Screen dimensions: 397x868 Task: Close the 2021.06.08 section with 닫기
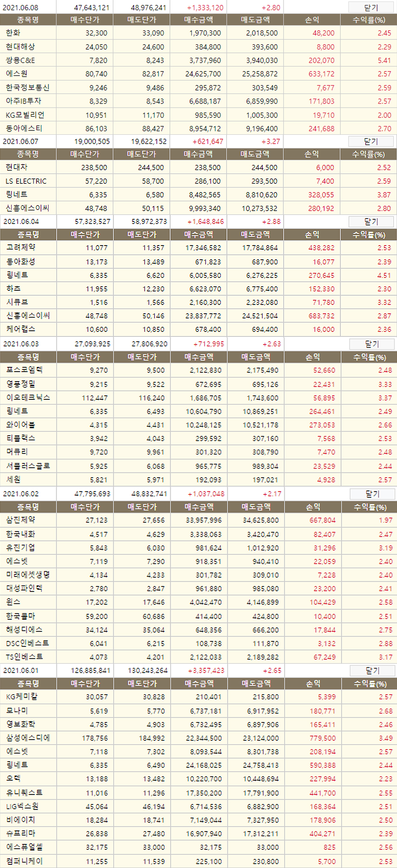(x=371, y=7)
